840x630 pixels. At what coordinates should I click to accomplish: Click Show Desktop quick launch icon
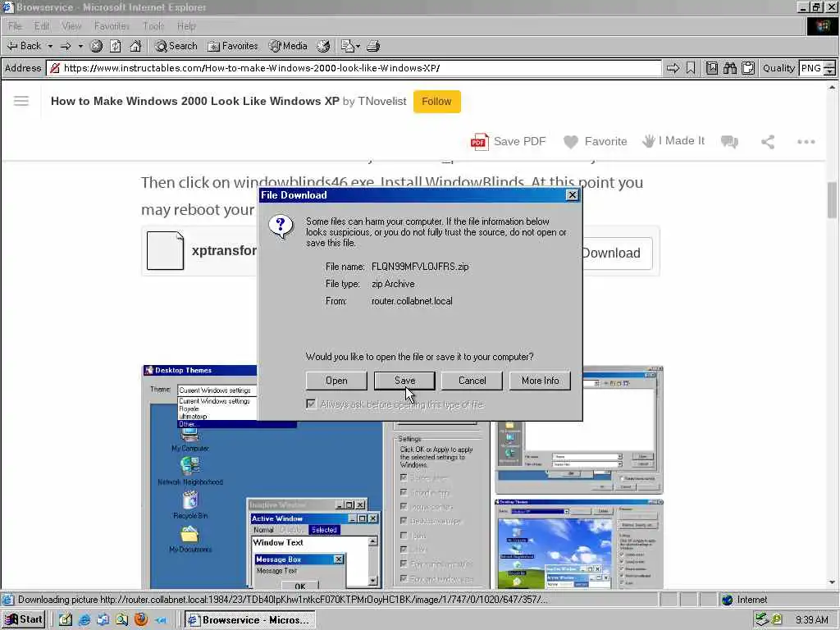66,620
